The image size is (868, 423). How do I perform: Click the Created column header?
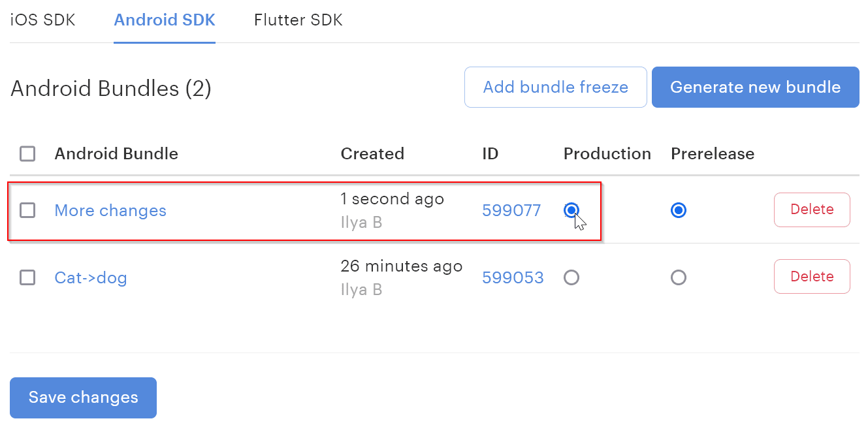tap(372, 153)
